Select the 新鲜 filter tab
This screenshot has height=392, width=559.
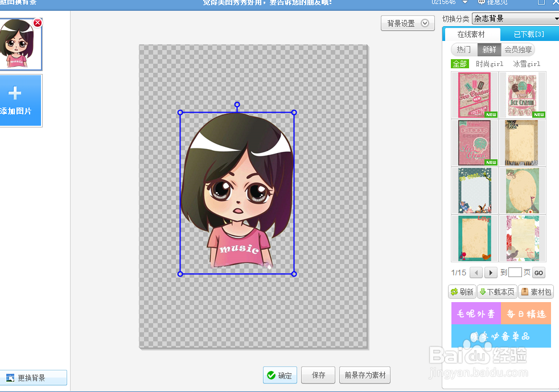(489, 49)
